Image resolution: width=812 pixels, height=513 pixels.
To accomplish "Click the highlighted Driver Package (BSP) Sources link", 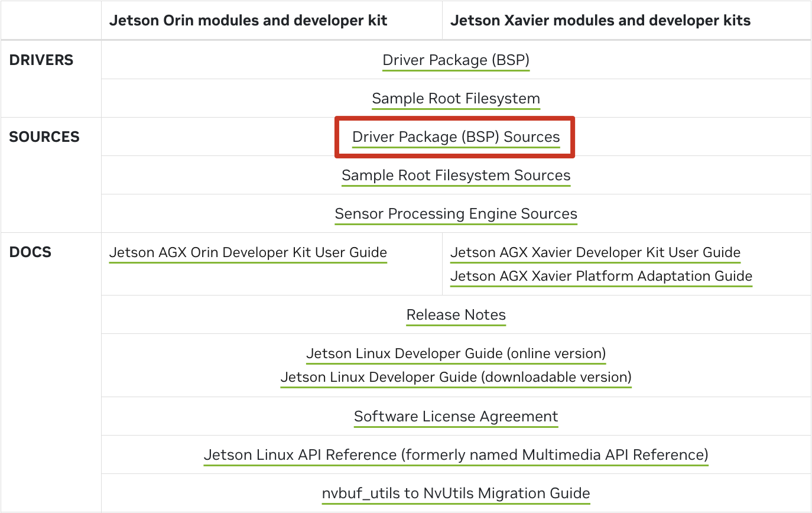I will click(x=456, y=137).
